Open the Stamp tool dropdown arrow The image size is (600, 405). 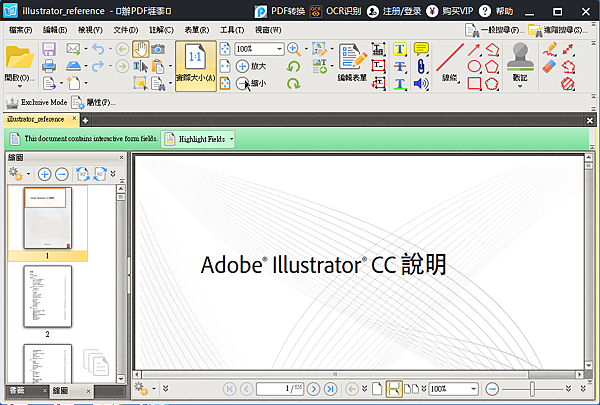click(x=520, y=87)
